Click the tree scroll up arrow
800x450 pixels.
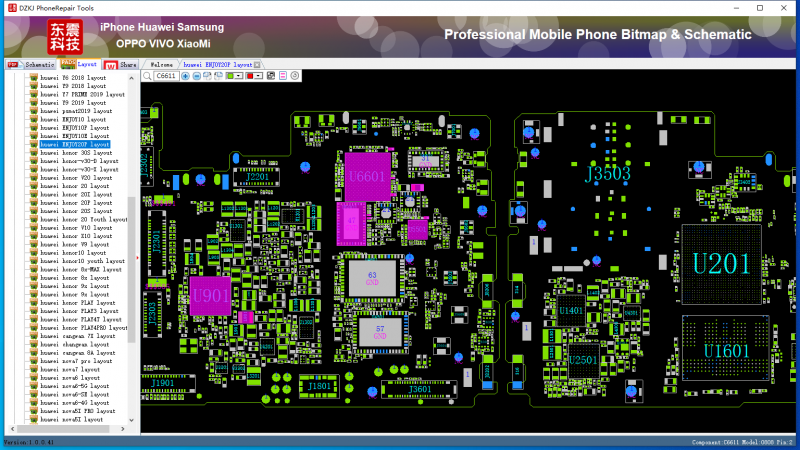point(132,78)
